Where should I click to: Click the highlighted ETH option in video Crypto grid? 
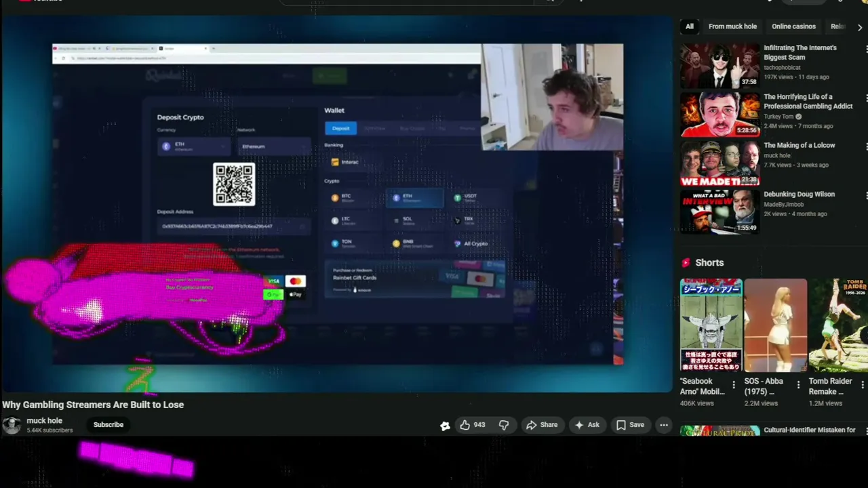pyautogui.click(x=414, y=198)
